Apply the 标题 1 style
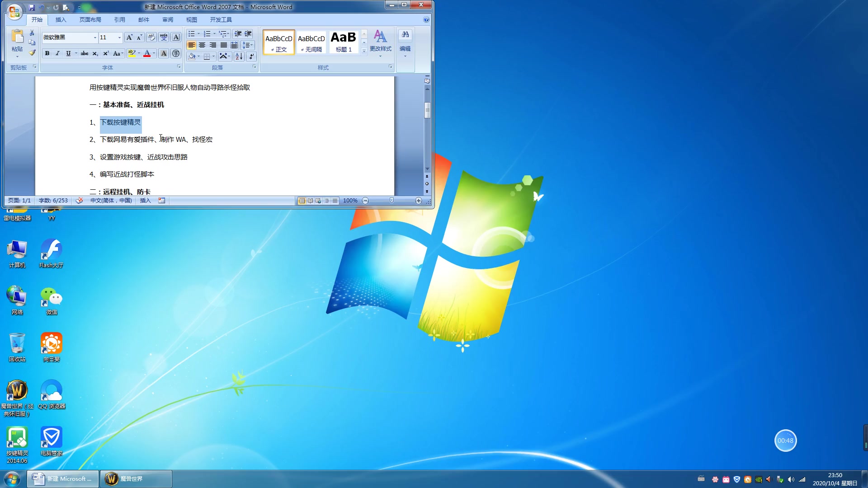The width and height of the screenshot is (868, 488). pos(344,42)
